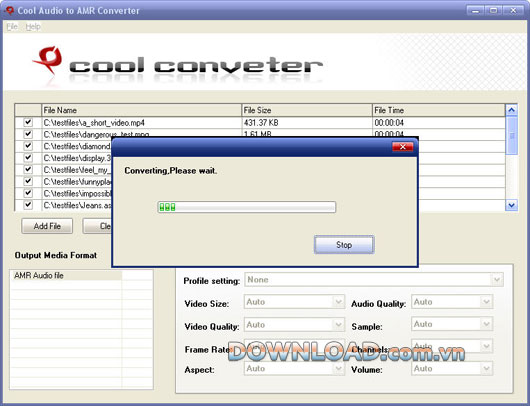Open the Video Size dropdown
This screenshot has height=406, width=530.
(294, 302)
